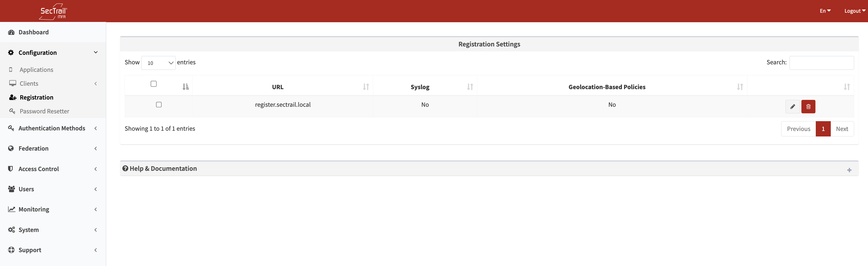868x266 pixels.
Task: Click inside the Search input field
Action: tap(822, 63)
